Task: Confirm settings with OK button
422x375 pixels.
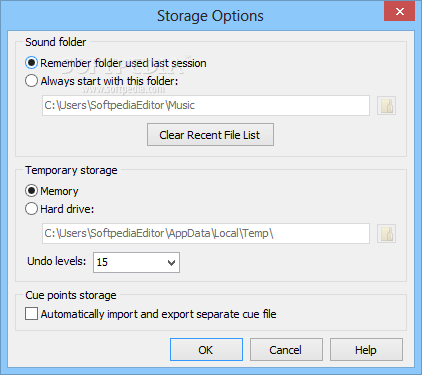Action: coord(206,350)
